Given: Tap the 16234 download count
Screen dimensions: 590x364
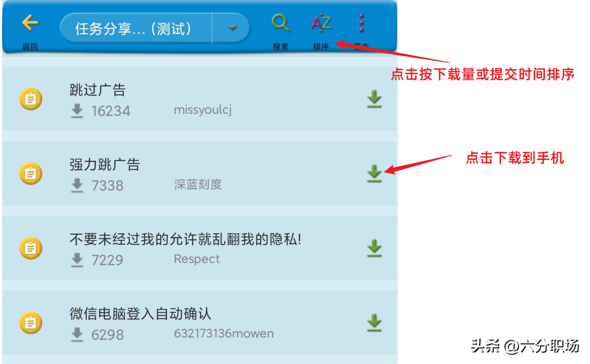Looking at the screenshot, I should coord(111,111).
